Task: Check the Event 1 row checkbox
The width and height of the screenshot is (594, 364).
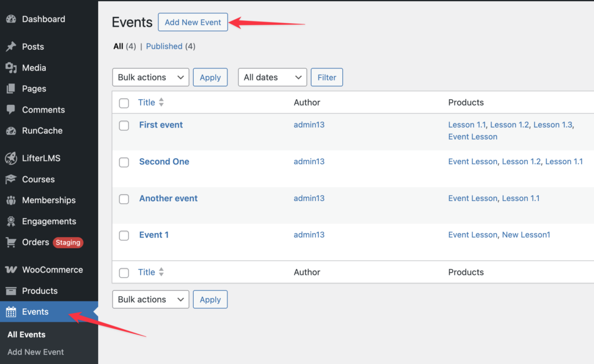Action: coord(124,235)
